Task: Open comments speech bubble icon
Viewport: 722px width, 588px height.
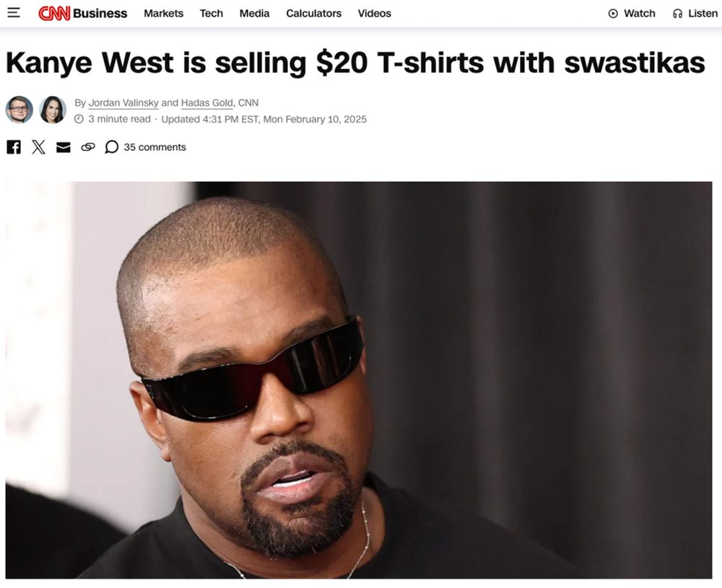Action: (x=112, y=147)
